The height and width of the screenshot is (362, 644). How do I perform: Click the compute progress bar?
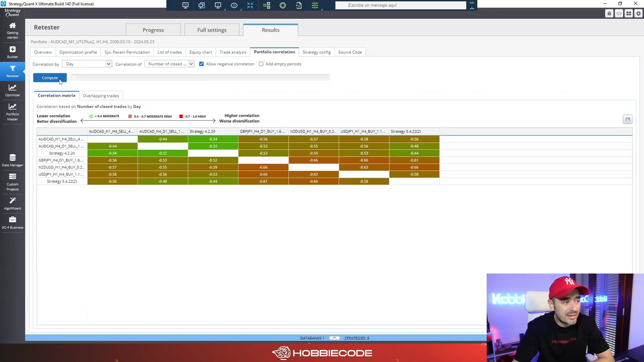click(x=200, y=78)
